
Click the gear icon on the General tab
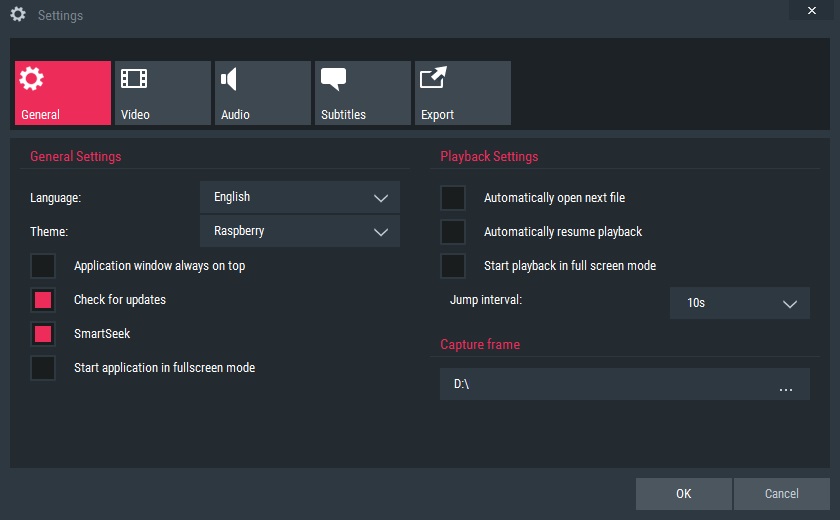32,80
